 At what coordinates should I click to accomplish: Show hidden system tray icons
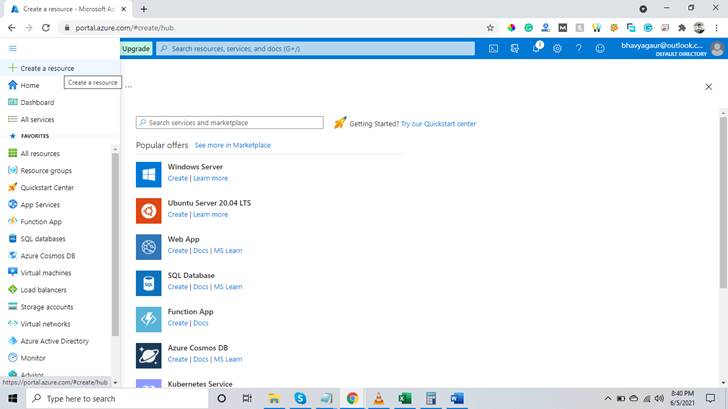(x=607, y=398)
